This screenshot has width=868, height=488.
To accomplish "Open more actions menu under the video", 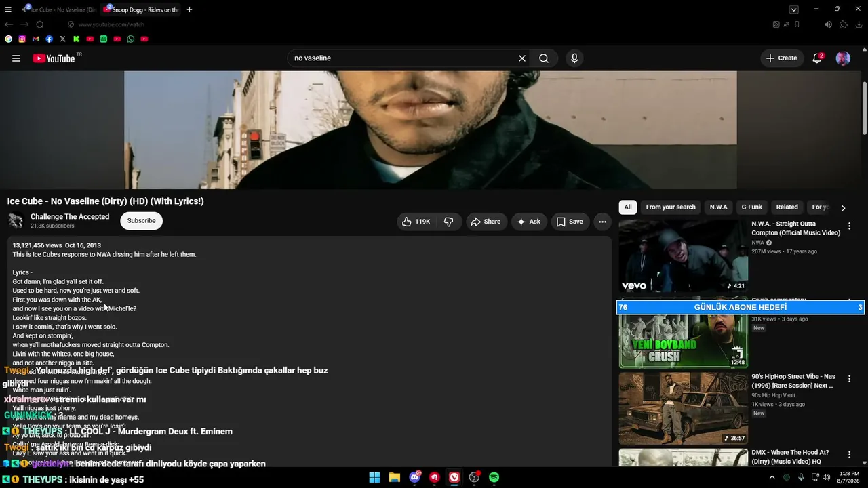I will point(602,222).
